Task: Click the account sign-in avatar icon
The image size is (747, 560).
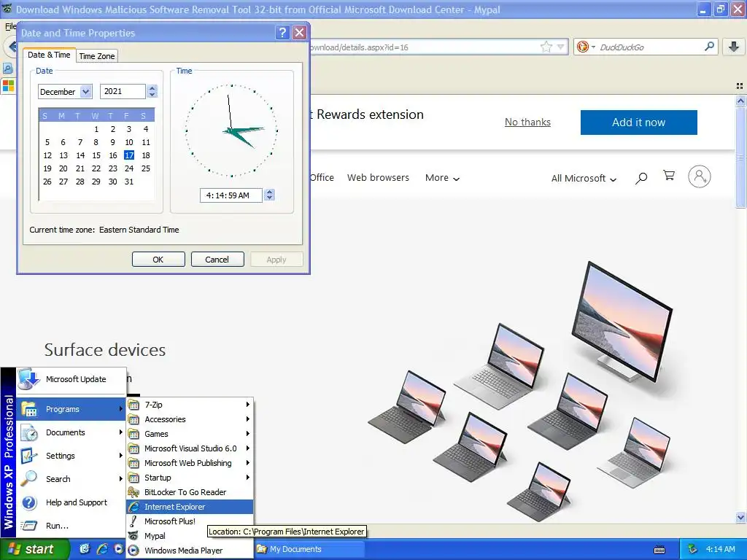Action: pos(700,176)
